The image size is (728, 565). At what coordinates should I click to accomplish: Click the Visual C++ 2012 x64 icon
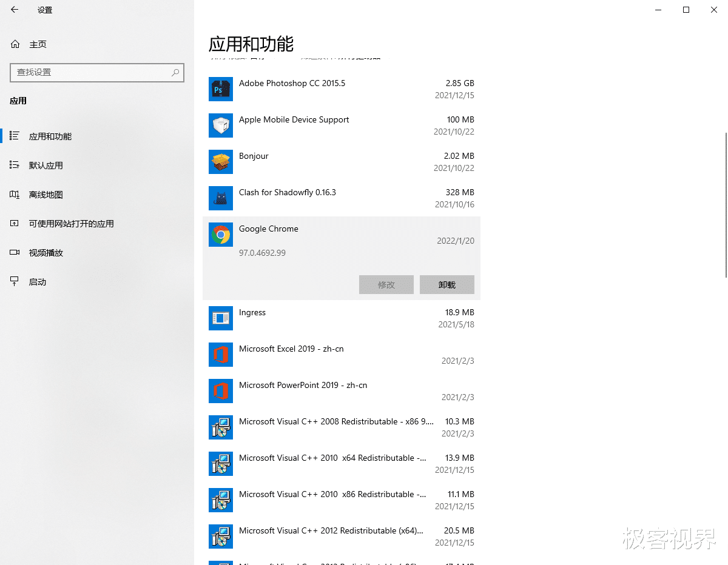[221, 537]
